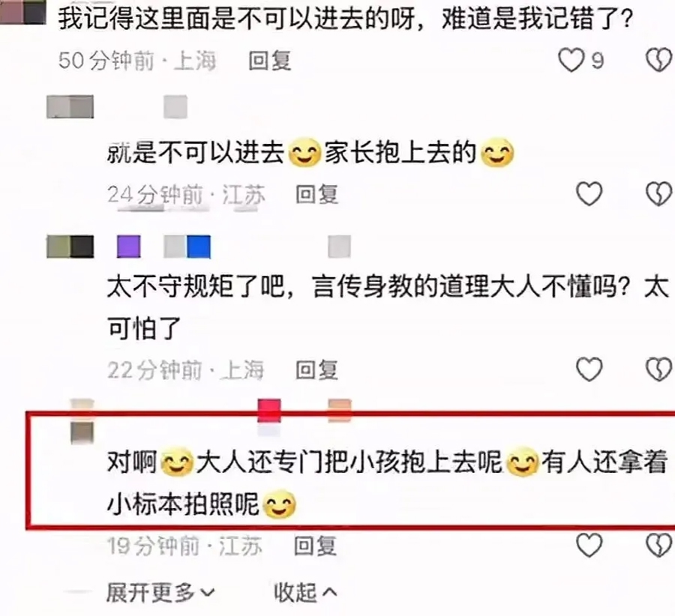
Task: Open avatar of 就是不可以进去 commenter
Action: pos(70,106)
